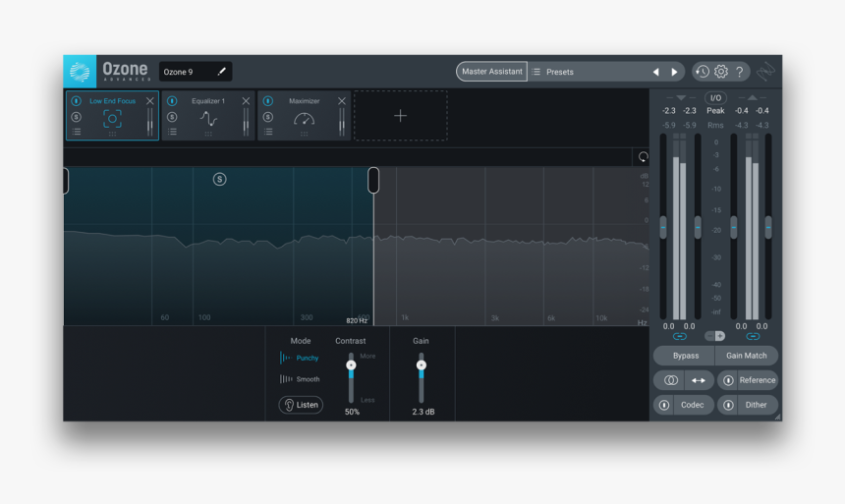
Task: Toggle Maximizer module power
Action: (x=268, y=101)
